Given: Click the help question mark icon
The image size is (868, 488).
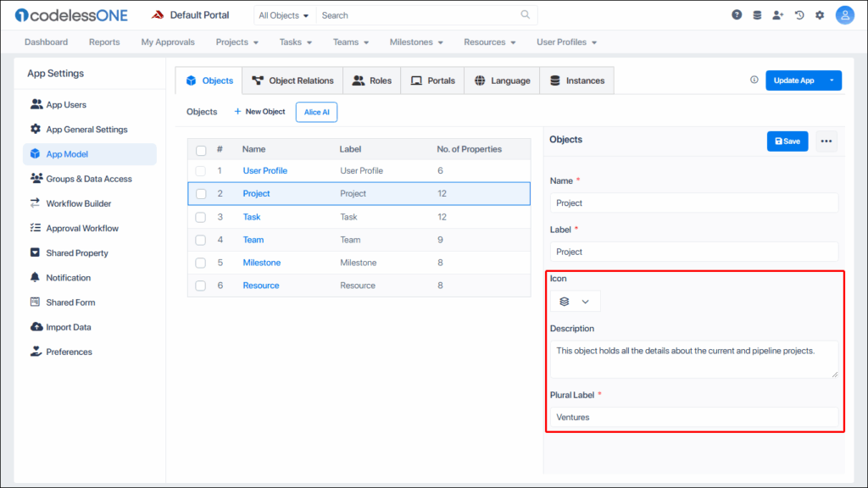Looking at the screenshot, I should tap(737, 15).
